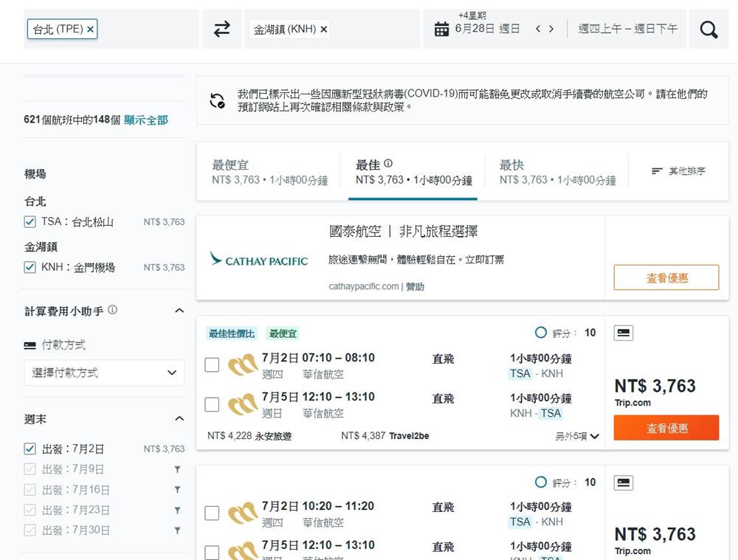Click filter icon beside 出發:7月16日
The width and height of the screenshot is (738, 560).
point(177,489)
